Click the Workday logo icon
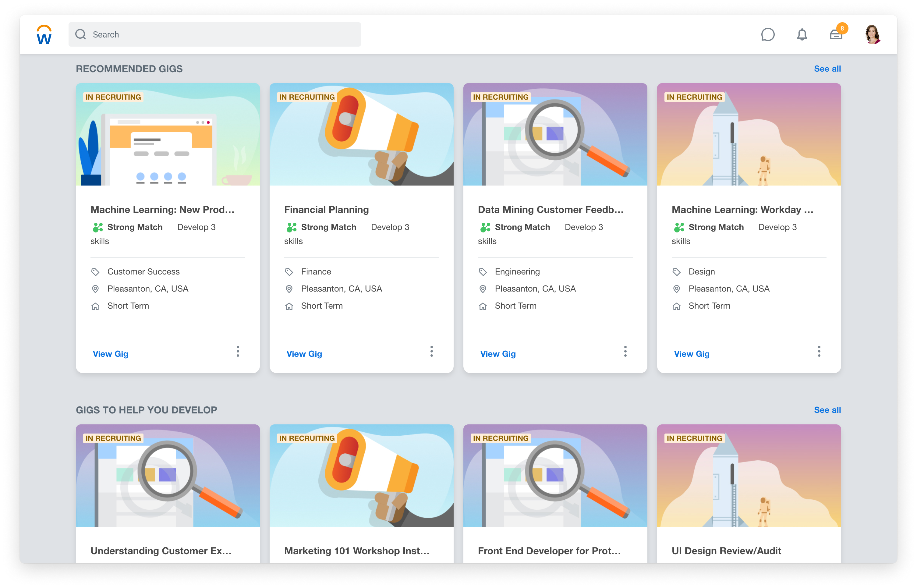Screen dimensions: 917x588 pyautogui.click(x=44, y=35)
